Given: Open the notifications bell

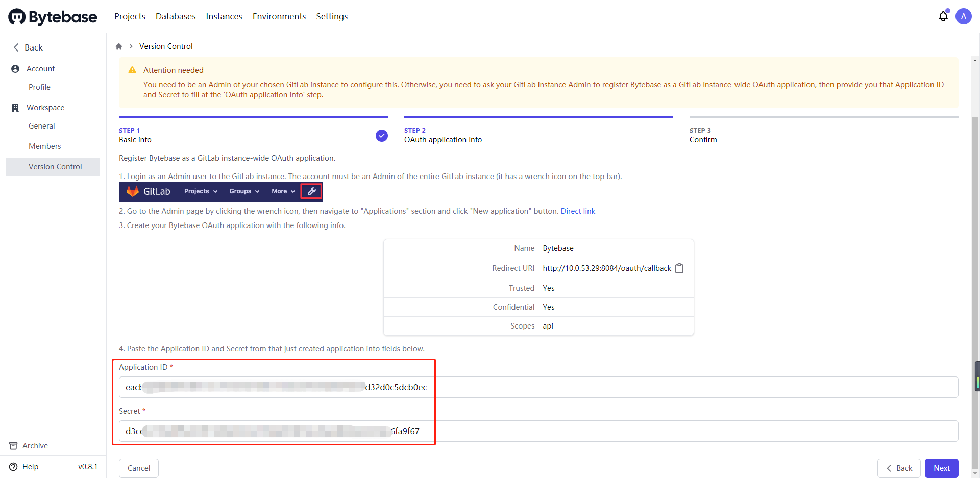Looking at the screenshot, I should tap(943, 16).
